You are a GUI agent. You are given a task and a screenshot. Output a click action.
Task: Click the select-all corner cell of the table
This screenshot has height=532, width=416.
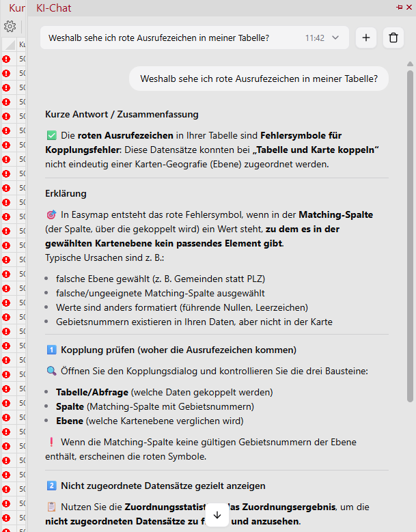(x=9, y=44)
